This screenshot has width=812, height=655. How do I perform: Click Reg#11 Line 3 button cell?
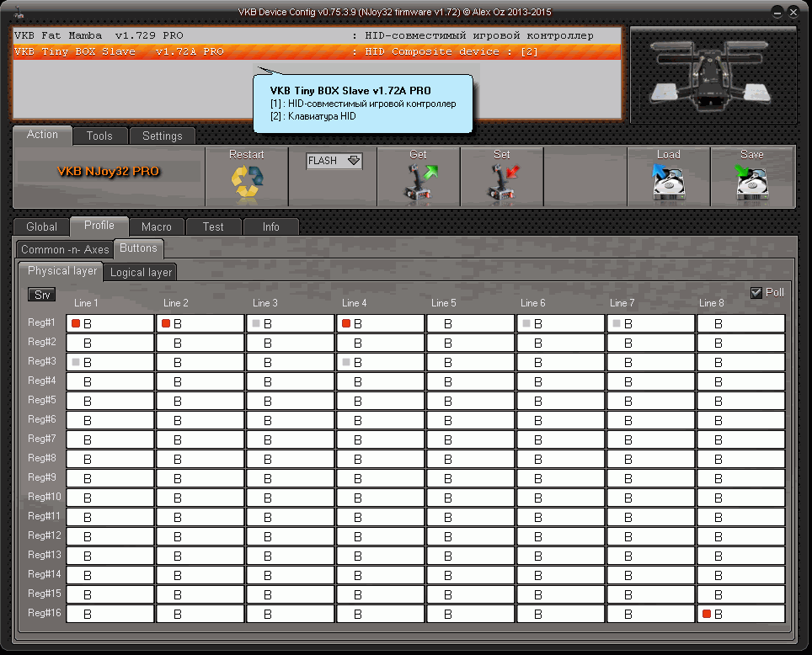pyautogui.click(x=291, y=517)
